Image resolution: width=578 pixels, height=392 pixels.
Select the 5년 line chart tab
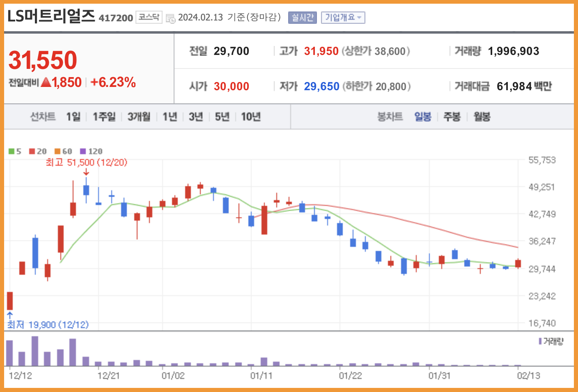pos(222,117)
